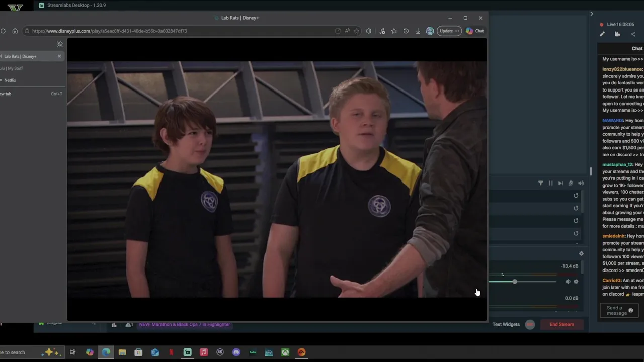The height and width of the screenshot is (362, 644).
Task: Click the Update browser button
Action: (449, 31)
